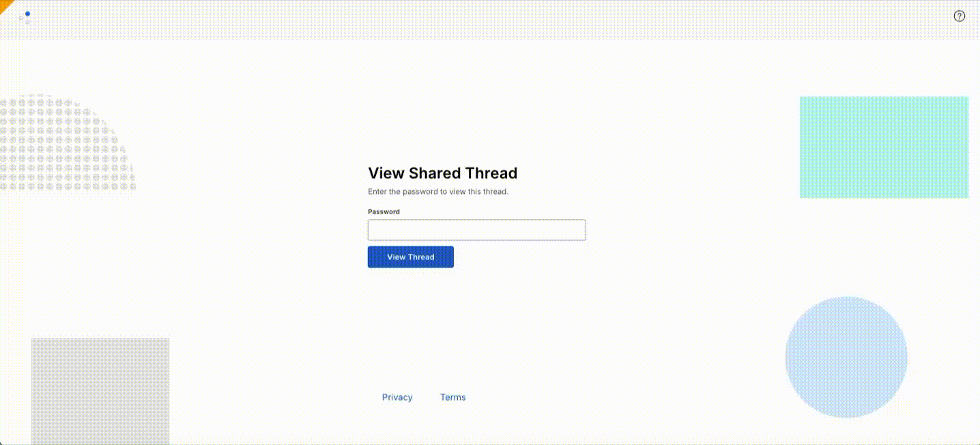Click the Password field label
The width and height of the screenshot is (980, 445).
tap(384, 212)
